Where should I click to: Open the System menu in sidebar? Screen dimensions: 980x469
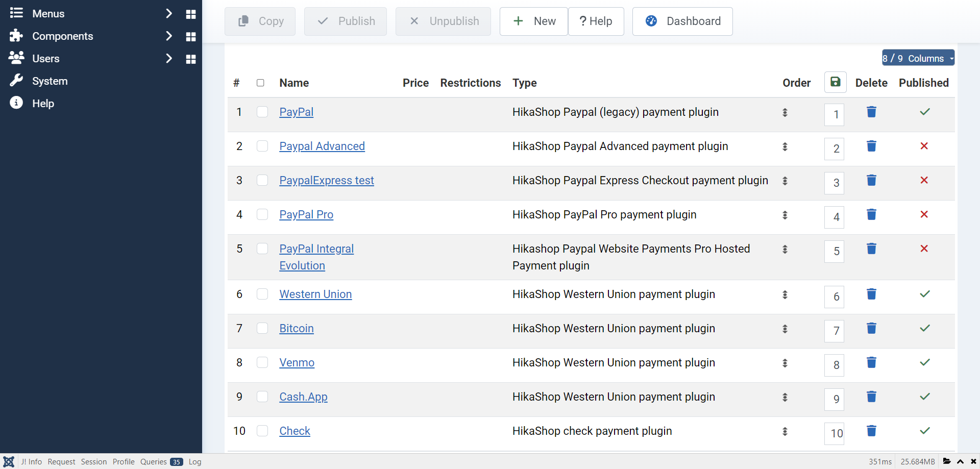(x=50, y=81)
